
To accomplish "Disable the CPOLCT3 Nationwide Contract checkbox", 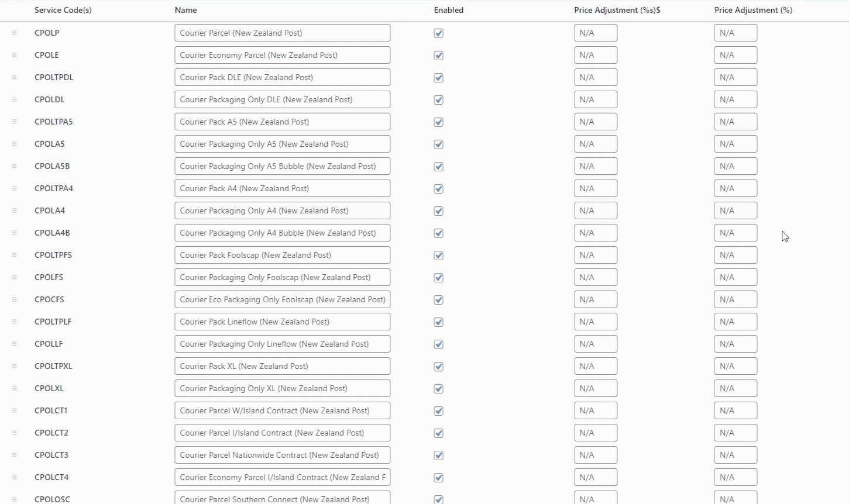I will click(438, 455).
